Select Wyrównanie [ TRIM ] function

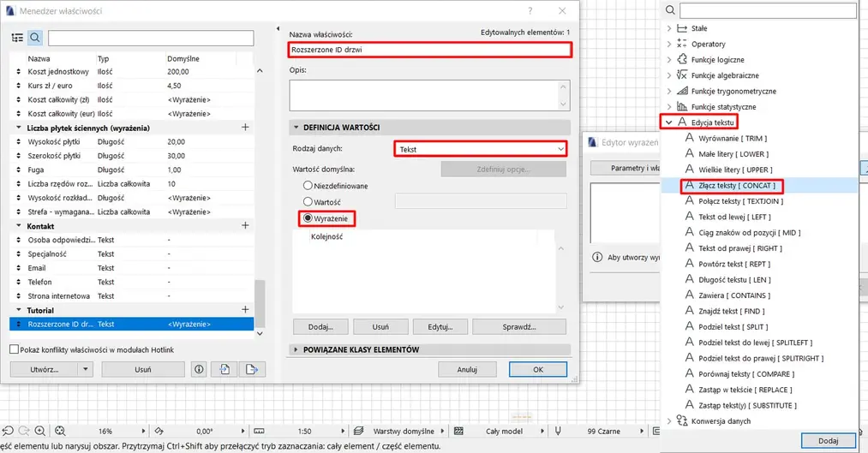point(733,138)
